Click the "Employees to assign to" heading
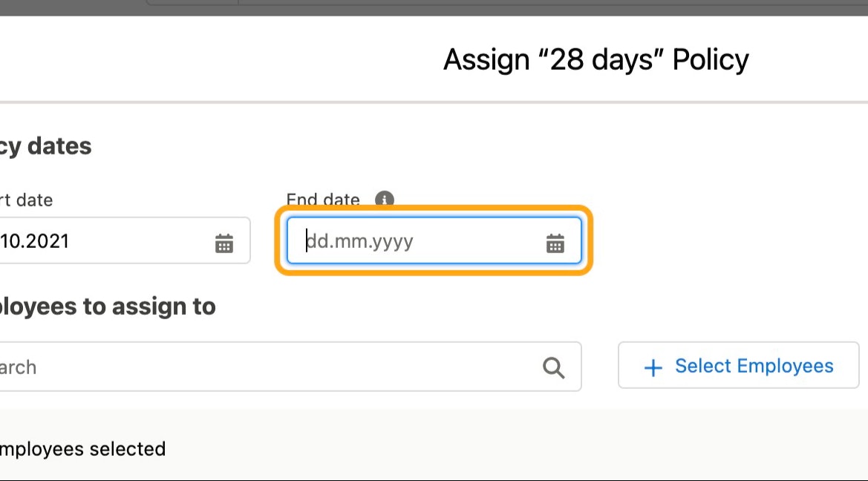Image resolution: width=868 pixels, height=481 pixels. coord(108,307)
